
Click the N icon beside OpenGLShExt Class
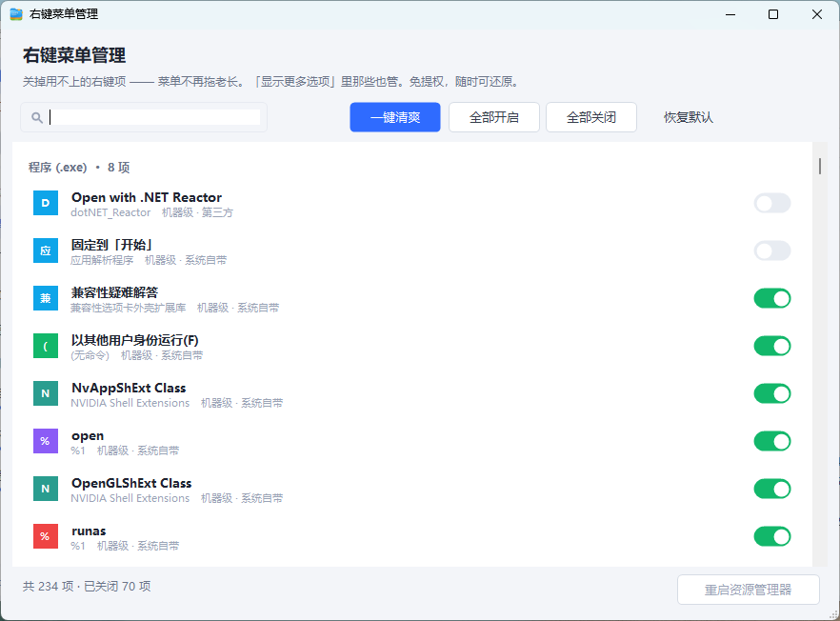46,489
